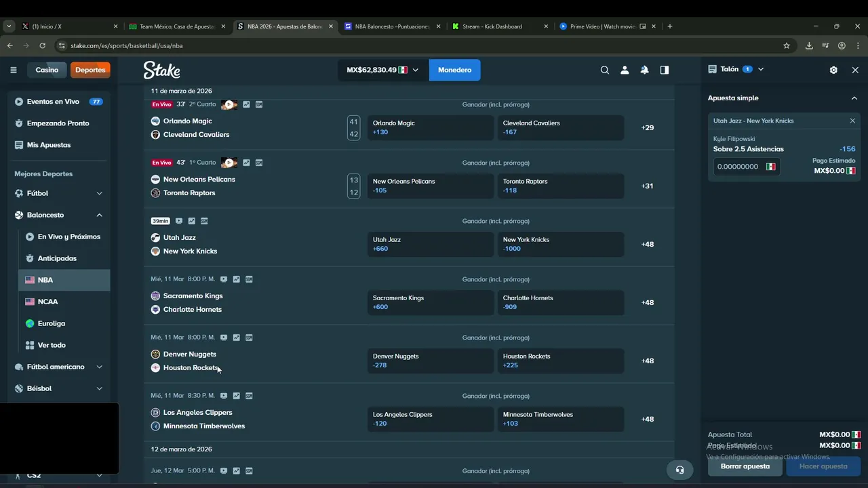
Task: Bet on Cleveland Cavaliers -167
Action: (561, 127)
